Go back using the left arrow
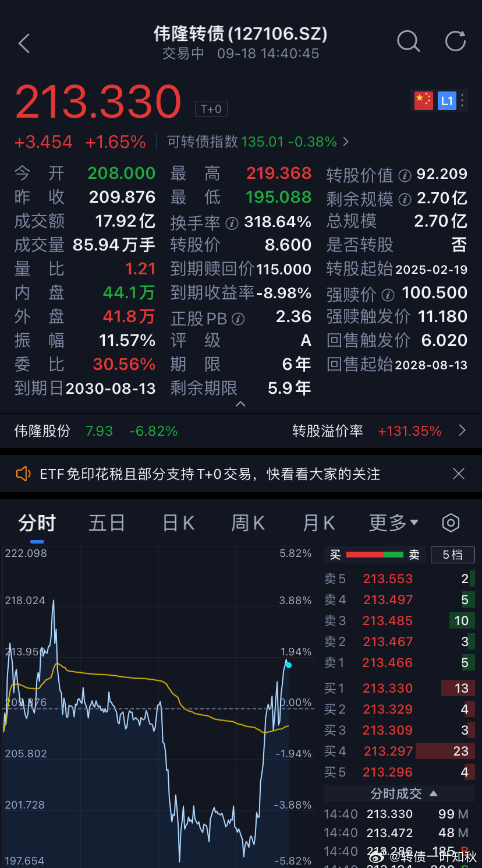 24,43
